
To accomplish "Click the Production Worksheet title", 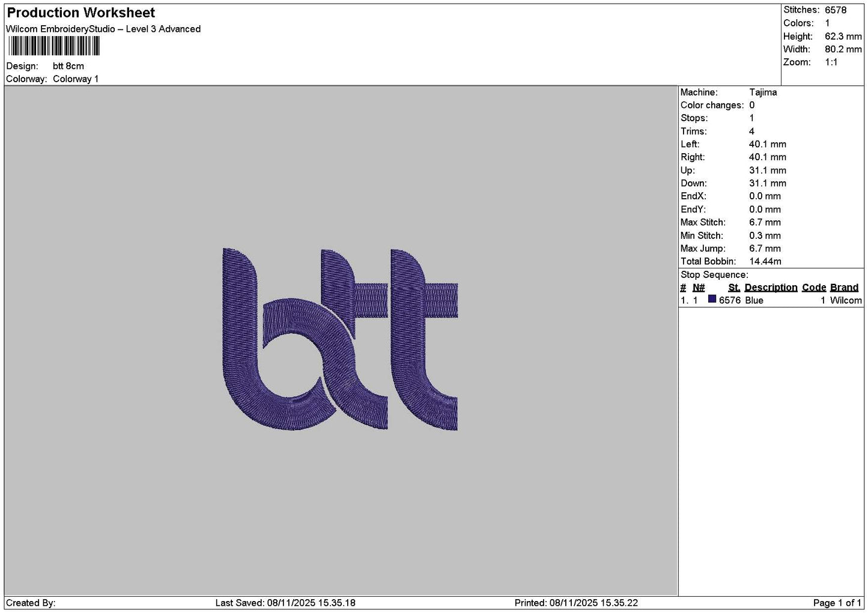I will 80,13.
